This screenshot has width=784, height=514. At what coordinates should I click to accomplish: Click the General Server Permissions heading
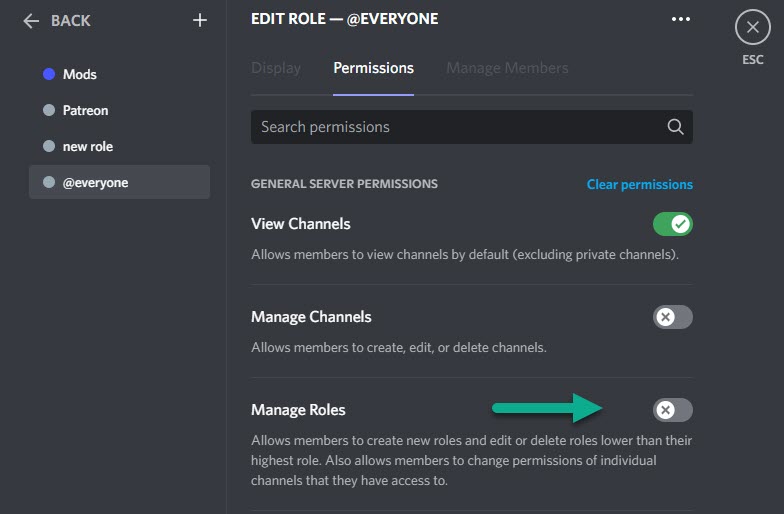point(344,184)
